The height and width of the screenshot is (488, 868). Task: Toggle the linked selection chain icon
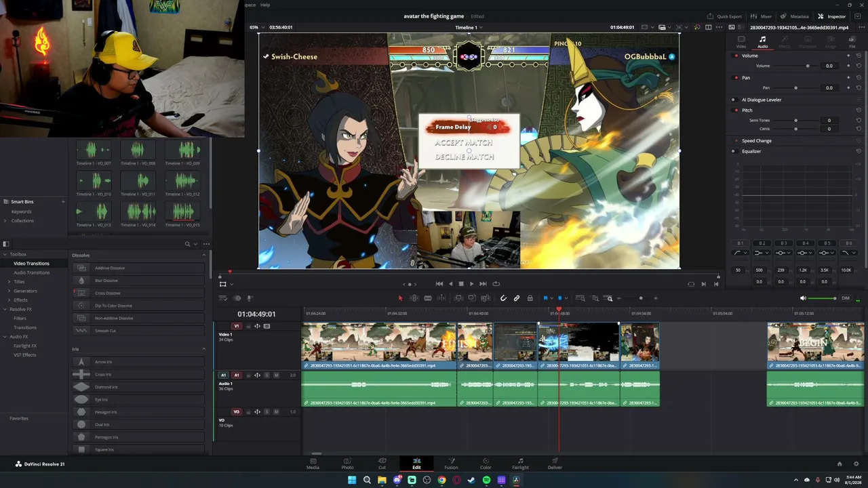tap(517, 298)
